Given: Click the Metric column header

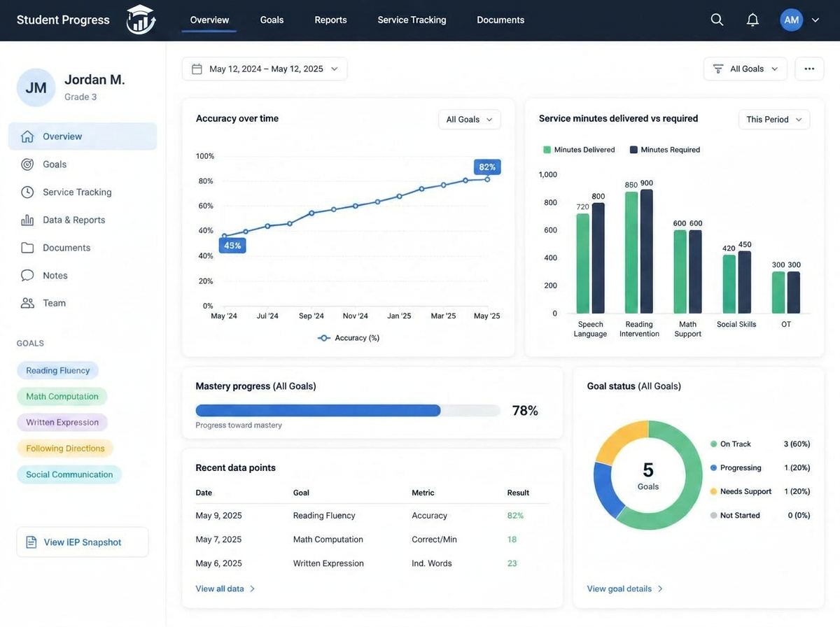Looking at the screenshot, I should pyautogui.click(x=423, y=493).
